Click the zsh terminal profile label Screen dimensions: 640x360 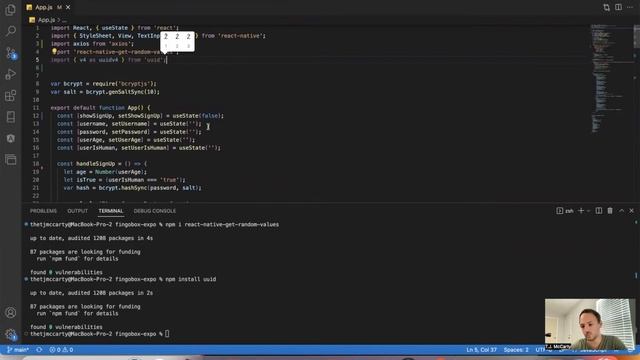pyautogui.click(x=565, y=211)
